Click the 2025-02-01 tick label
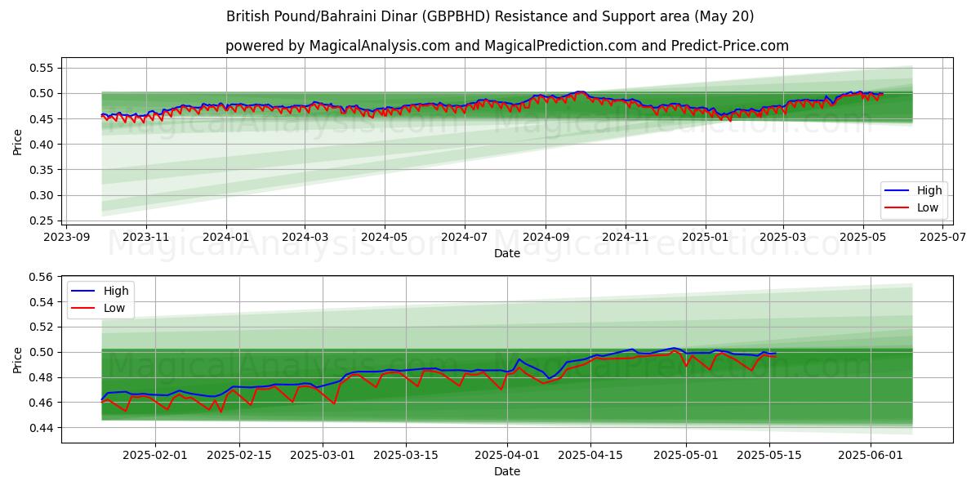Viewport: 980px width, 490px height. pos(155,454)
